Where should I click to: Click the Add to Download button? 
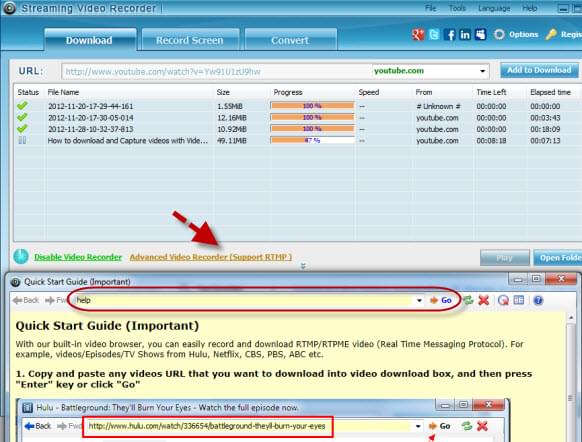539,70
